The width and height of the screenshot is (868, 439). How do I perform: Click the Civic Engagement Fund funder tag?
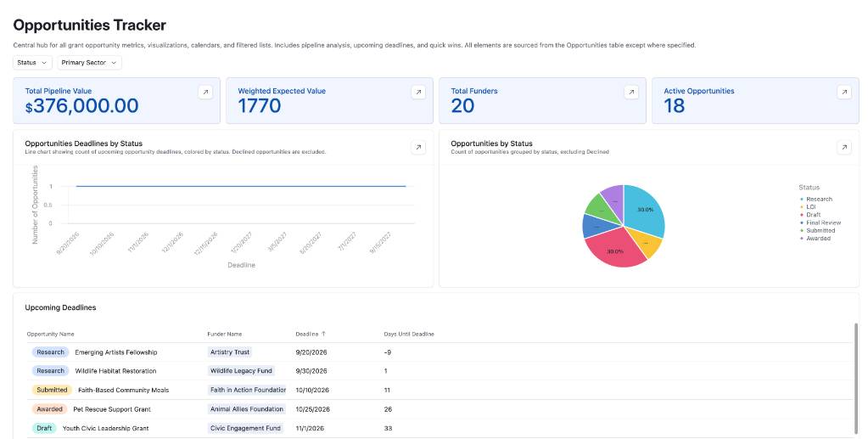(245, 428)
